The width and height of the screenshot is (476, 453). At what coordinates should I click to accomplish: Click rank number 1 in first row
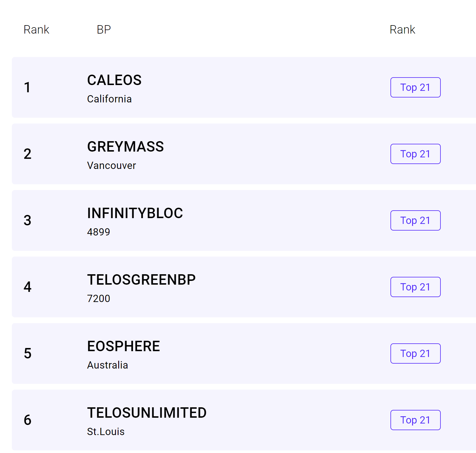point(27,87)
